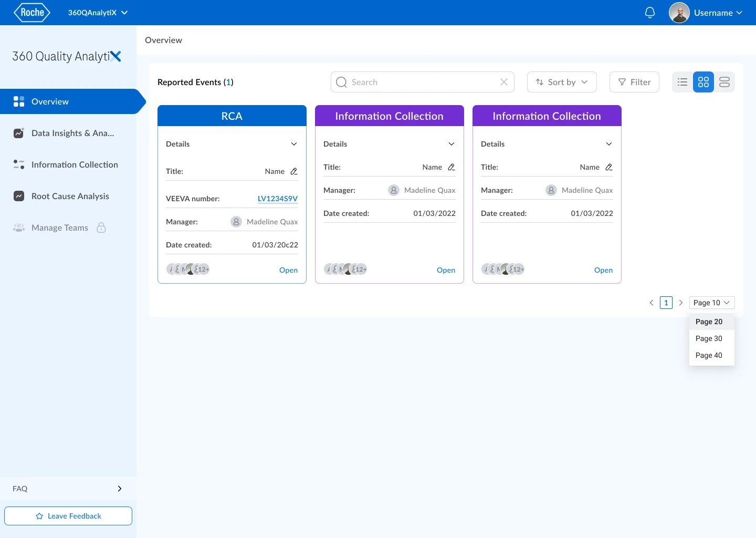Click the Manage Teams people icon

coord(19,227)
